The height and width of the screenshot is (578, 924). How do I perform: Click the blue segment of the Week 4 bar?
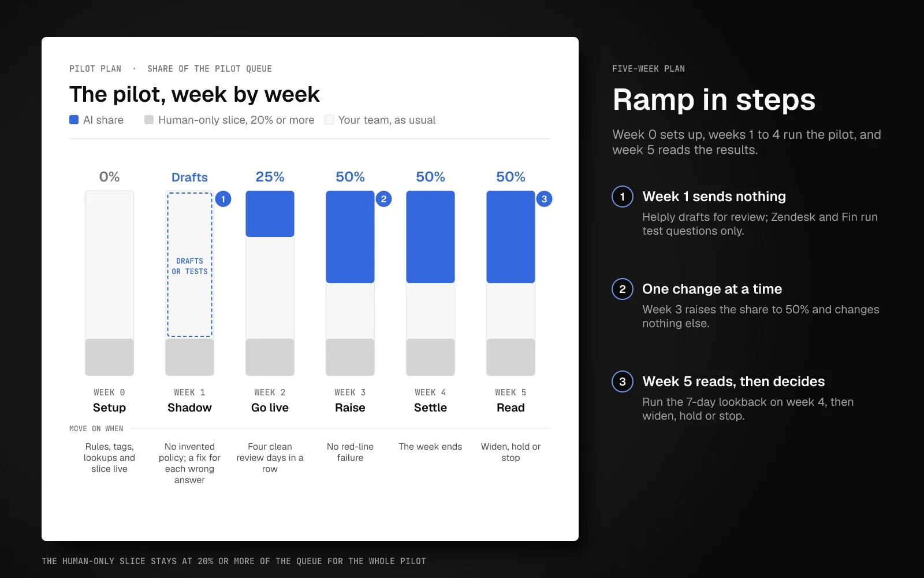pyautogui.click(x=430, y=237)
